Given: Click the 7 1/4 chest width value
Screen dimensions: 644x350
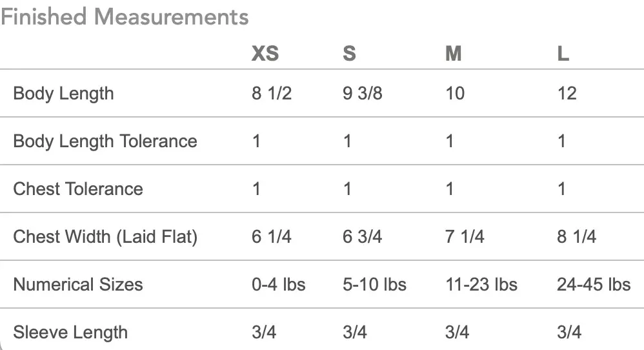Looking at the screenshot, I should click(465, 237).
